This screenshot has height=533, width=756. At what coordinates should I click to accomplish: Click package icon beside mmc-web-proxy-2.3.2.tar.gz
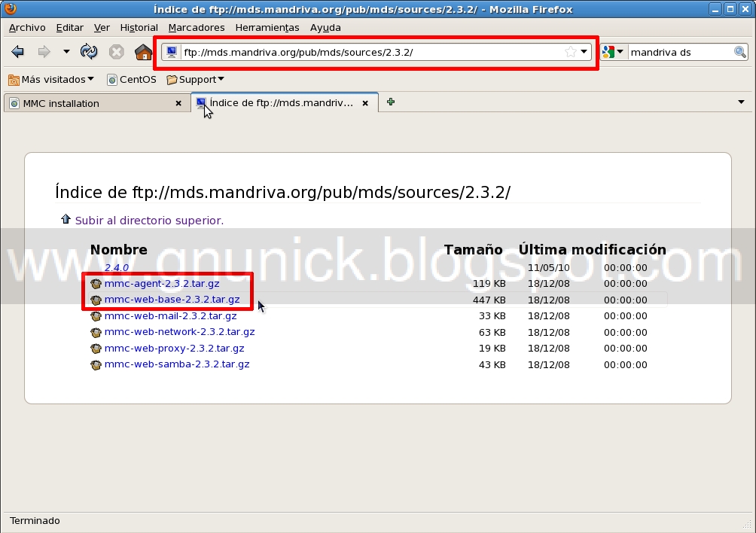tap(96, 349)
